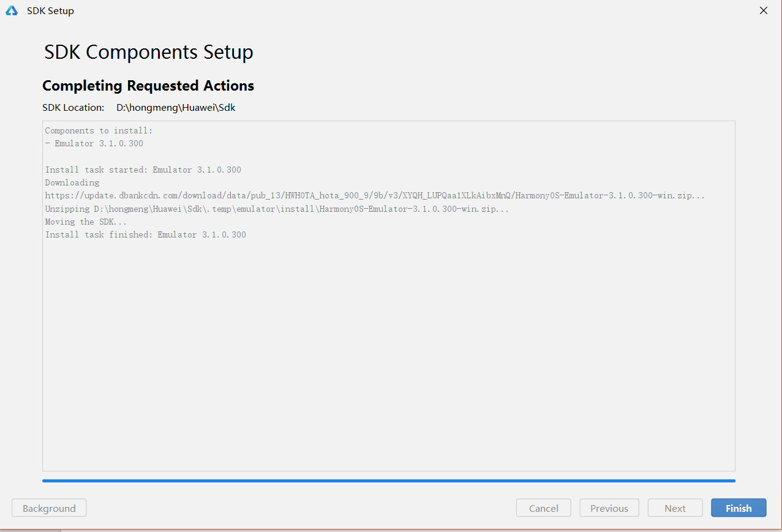This screenshot has height=532, width=782.
Task: Click the dbankcdn download URL line
Action: coord(375,196)
